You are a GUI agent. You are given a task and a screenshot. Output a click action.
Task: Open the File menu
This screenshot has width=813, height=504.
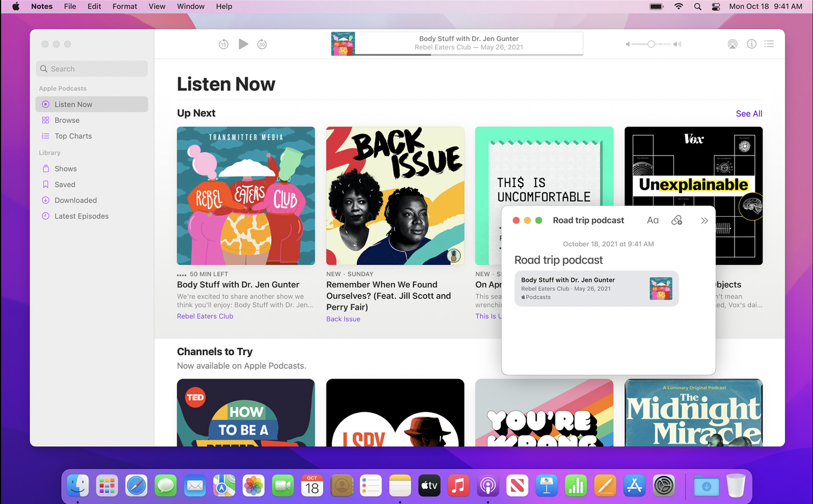tap(70, 7)
